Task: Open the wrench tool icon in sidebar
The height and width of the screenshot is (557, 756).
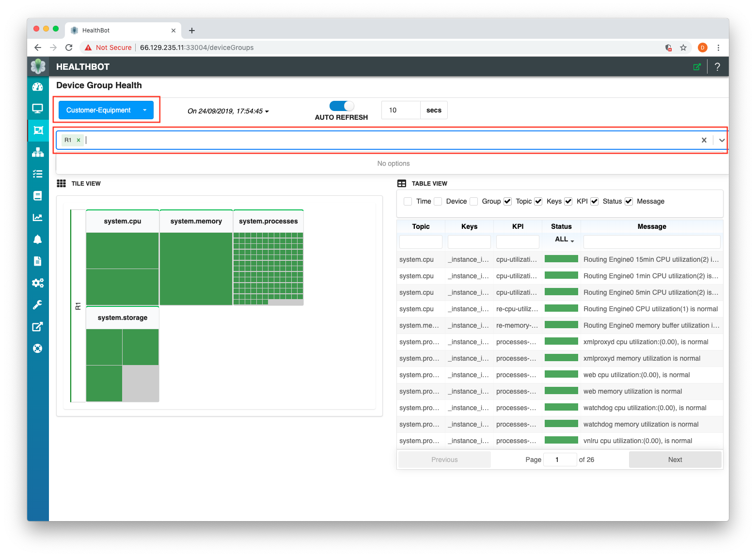Action: click(38, 305)
